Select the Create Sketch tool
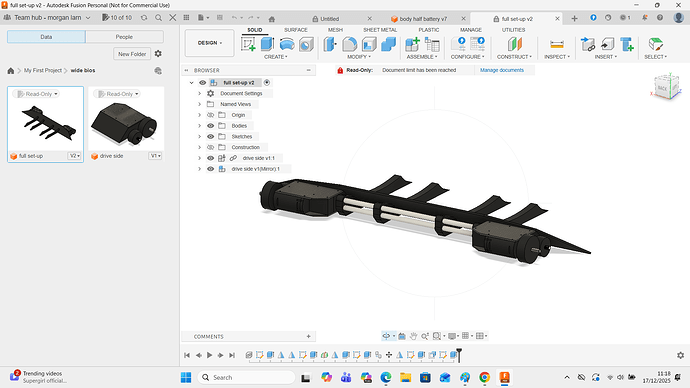690x388 pixels. (248, 44)
